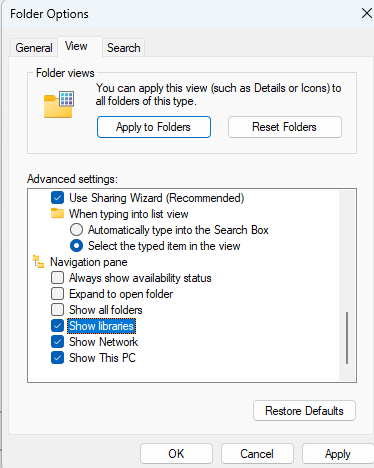Click the Advanced settings scrollbar thumb

coord(347,338)
